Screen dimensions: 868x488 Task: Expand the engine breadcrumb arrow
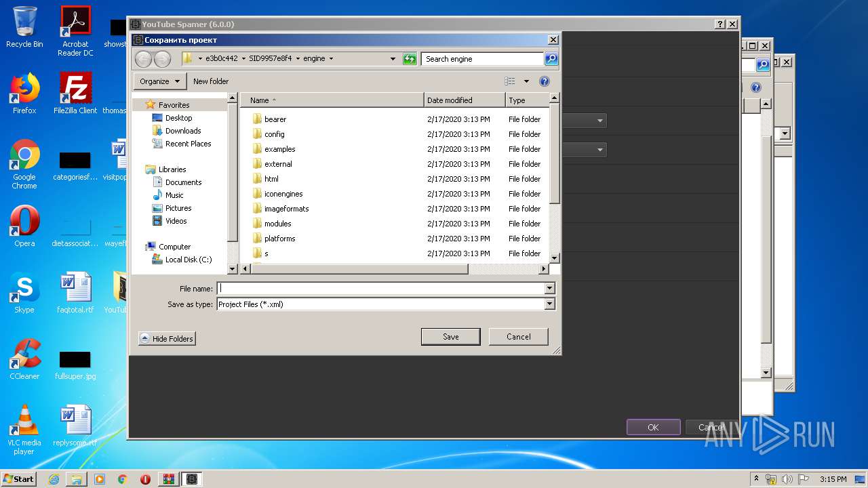[331, 59]
